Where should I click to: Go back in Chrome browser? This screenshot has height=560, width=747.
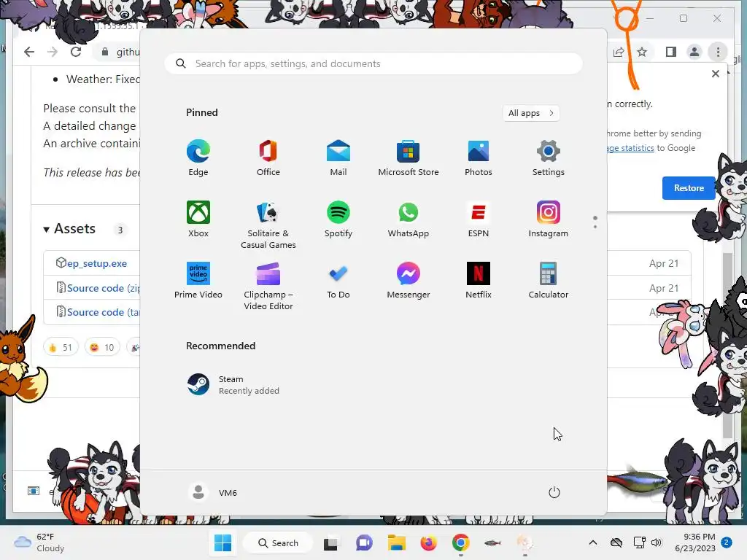tap(29, 52)
